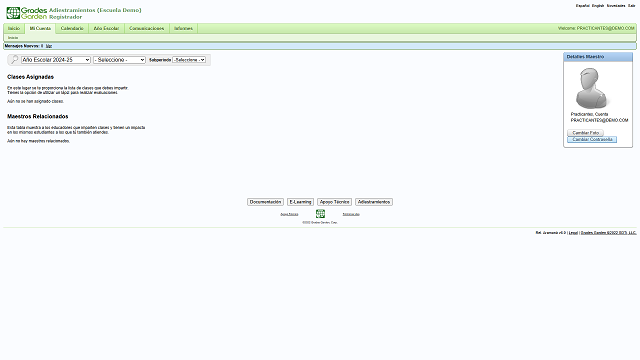This screenshot has width=640, height=360.
Task: Click the Grades Garden copyright footer link
Action: click(x=609, y=233)
